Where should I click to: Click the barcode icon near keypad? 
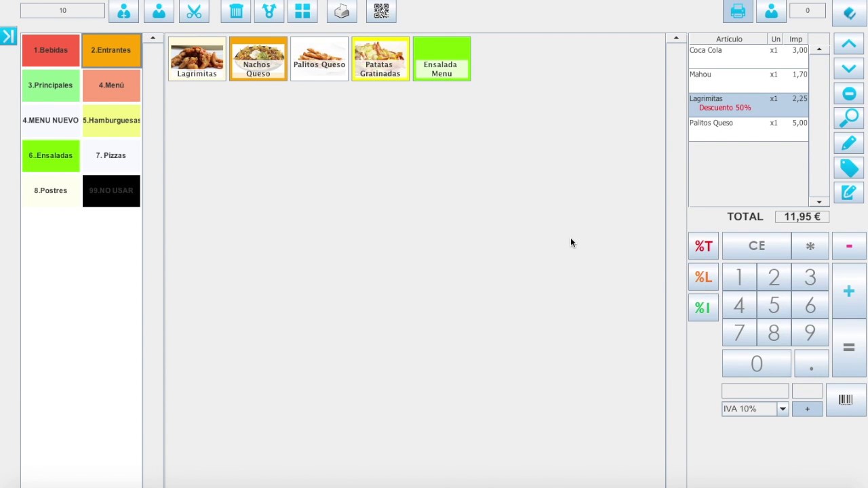coord(846,400)
